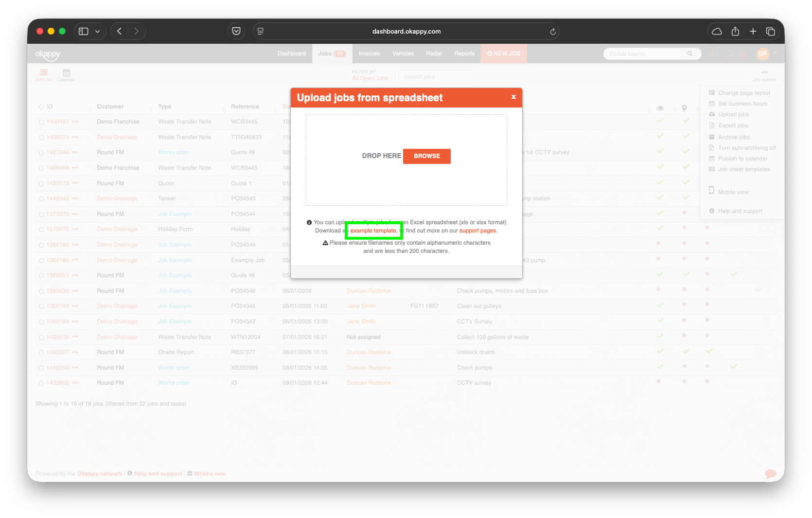Download the example template link

coord(373,231)
